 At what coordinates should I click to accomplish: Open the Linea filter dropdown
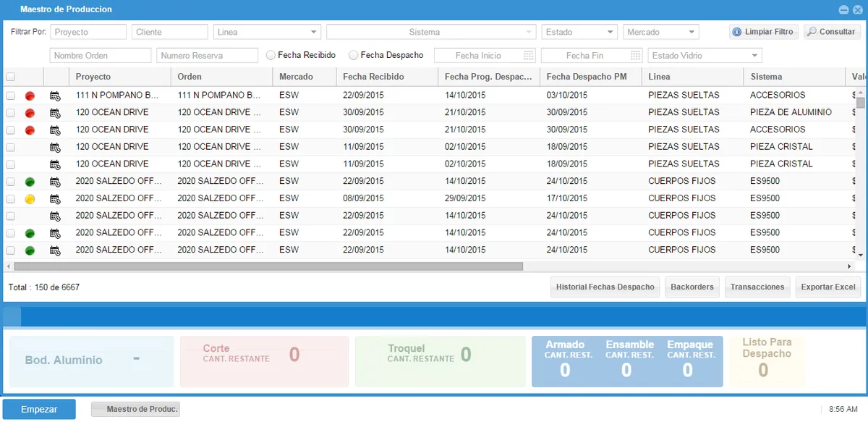point(314,32)
